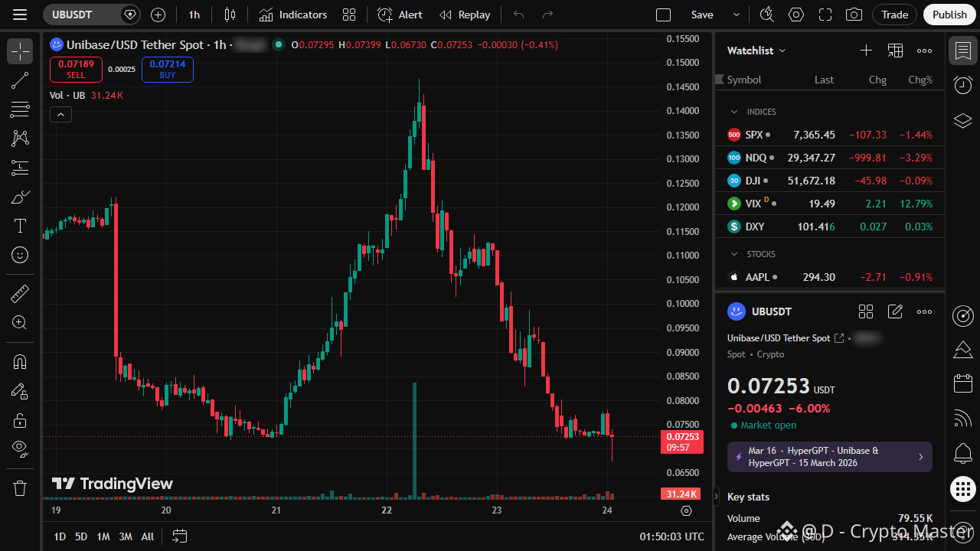Screen dimensions: 980x551
Task: Toggle magnet mode for drawings
Action: 20,362
